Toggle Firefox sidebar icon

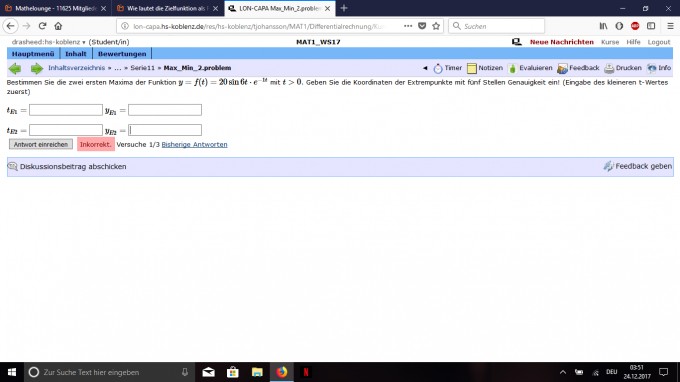(651, 26)
